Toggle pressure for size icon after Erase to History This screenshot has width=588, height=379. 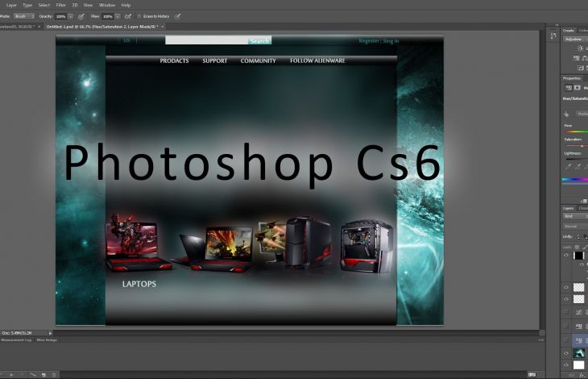point(178,16)
